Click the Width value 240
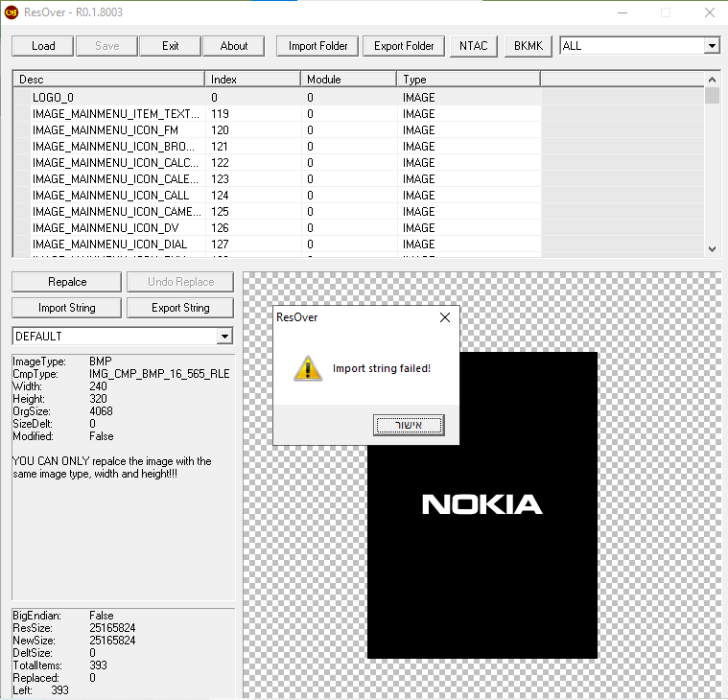Screen dimensions: 728x700 [x=98, y=386]
